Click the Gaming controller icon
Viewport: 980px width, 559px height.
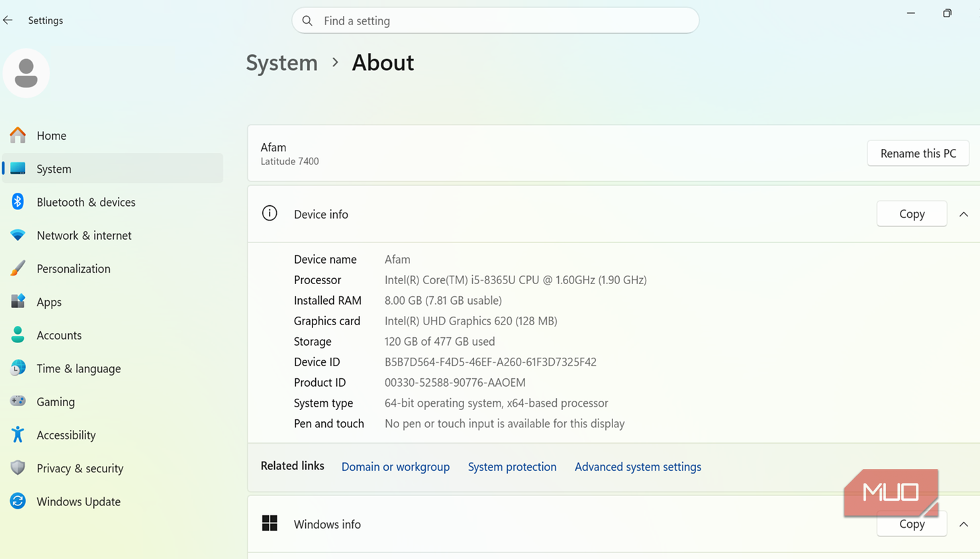(18, 401)
